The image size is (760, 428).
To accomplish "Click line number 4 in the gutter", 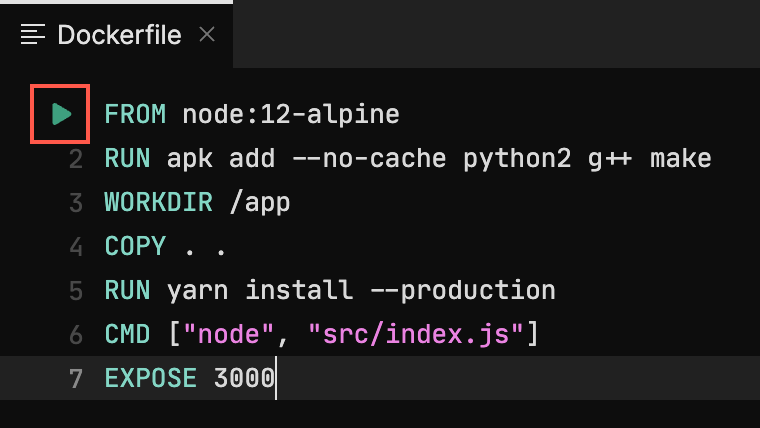I will [77, 246].
